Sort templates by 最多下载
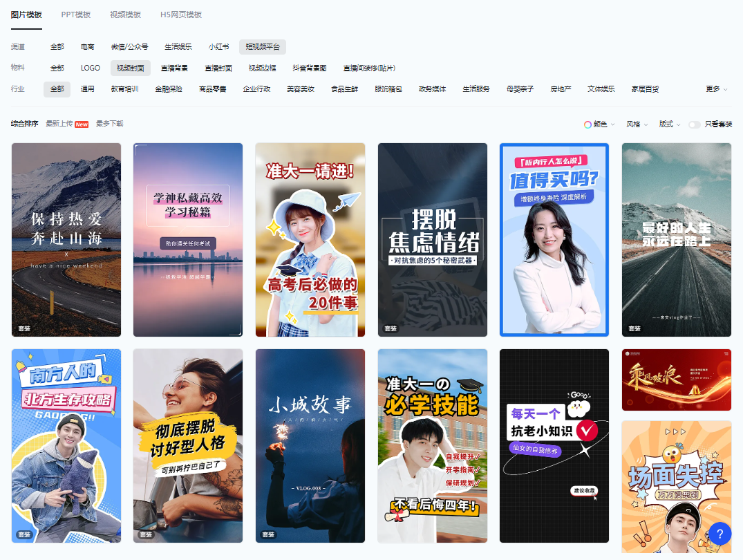The height and width of the screenshot is (560, 743). [x=109, y=124]
